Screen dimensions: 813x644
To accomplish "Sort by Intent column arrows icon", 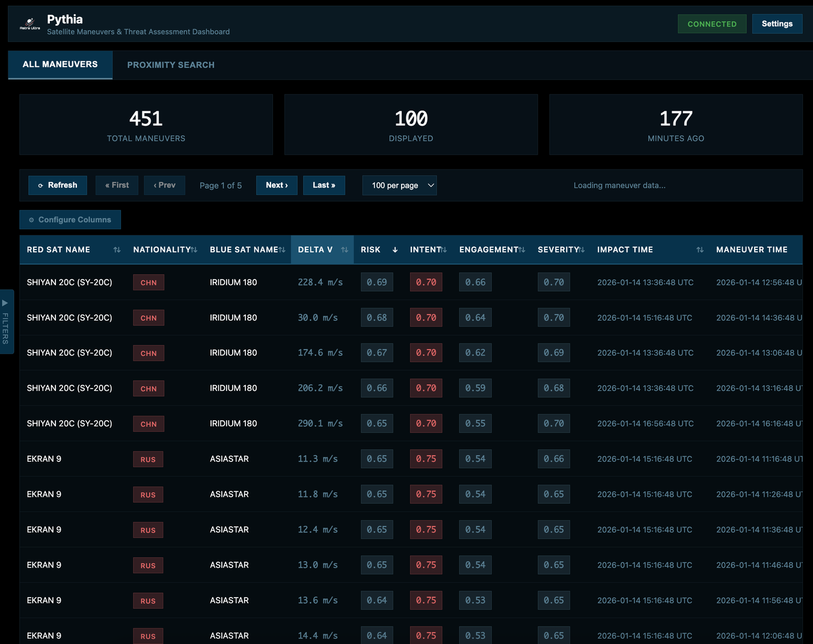I will click(x=444, y=250).
